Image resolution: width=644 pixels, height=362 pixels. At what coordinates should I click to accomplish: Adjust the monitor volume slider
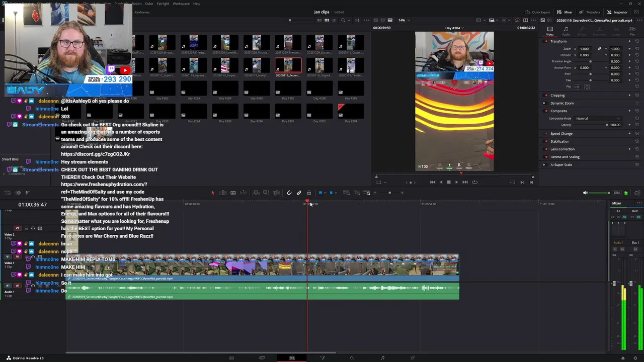pyautogui.click(x=599, y=193)
